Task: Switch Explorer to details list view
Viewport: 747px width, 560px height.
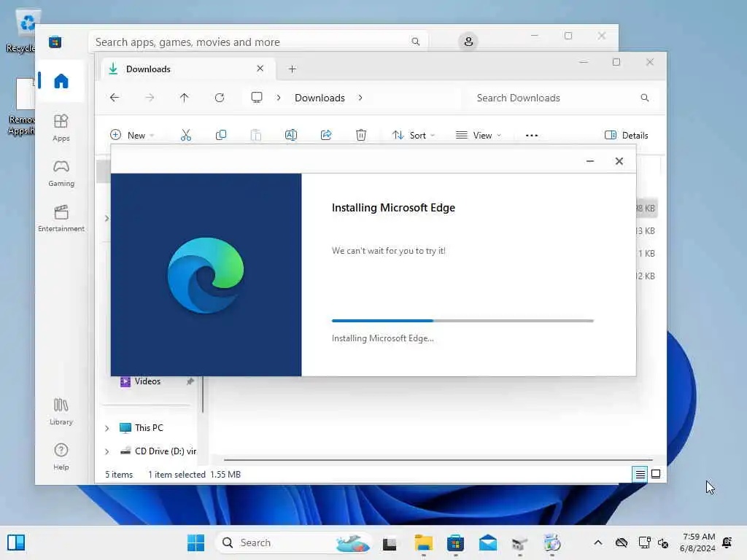Action: pyautogui.click(x=640, y=474)
